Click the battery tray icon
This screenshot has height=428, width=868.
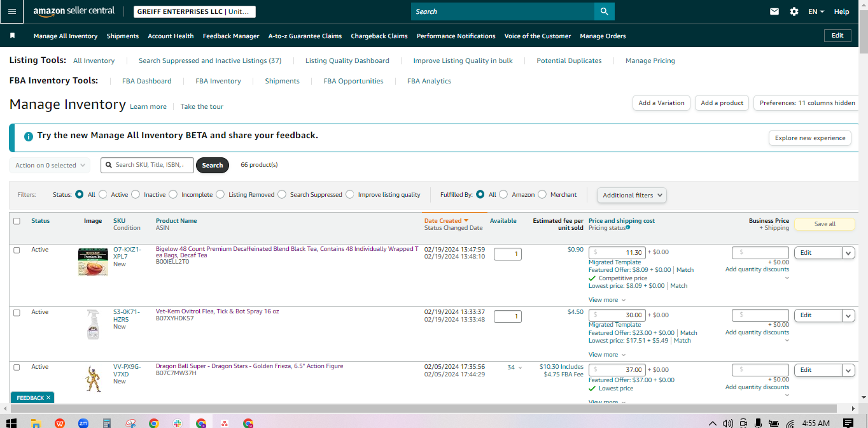[x=774, y=423]
